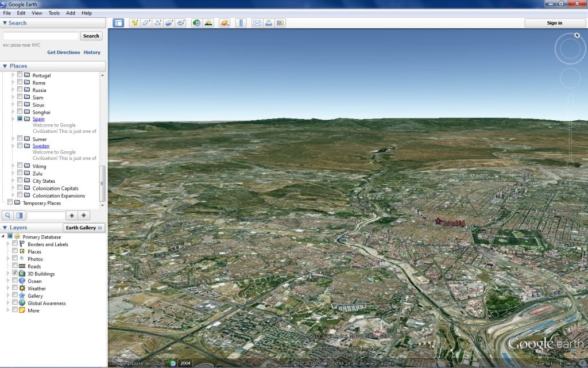Expand the Spain folder

(x=13, y=119)
